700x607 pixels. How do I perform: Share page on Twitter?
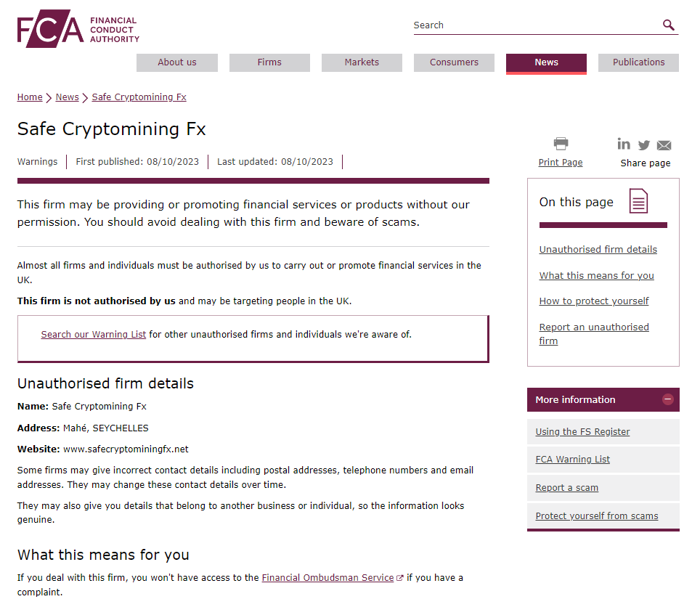pyautogui.click(x=644, y=145)
